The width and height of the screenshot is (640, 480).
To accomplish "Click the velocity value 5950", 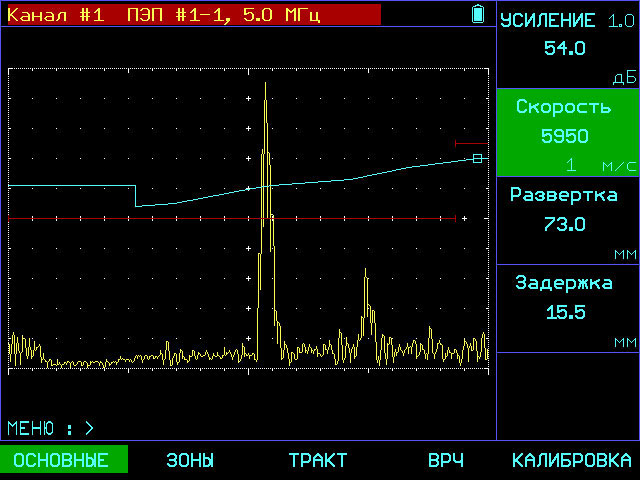I will click(564, 136).
